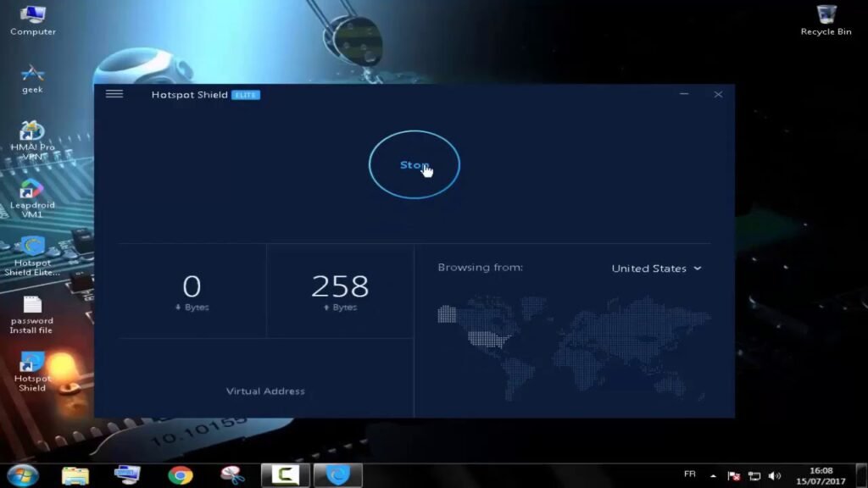Screen dimensions: 868x488
Task: Select the Recycle Bin desktop icon
Action: (826, 20)
